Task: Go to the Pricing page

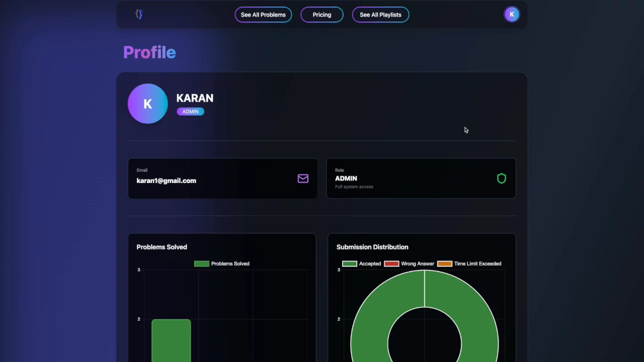Action: point(322,15)
